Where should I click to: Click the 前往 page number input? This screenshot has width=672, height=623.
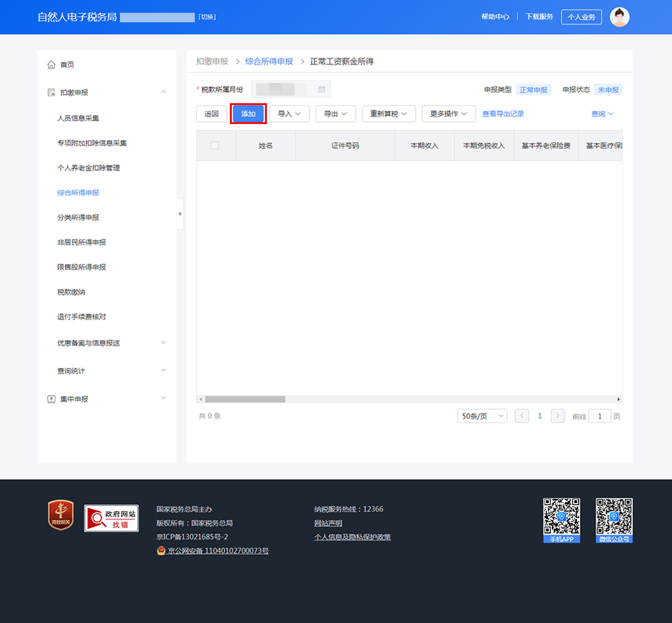coord(599,416)
